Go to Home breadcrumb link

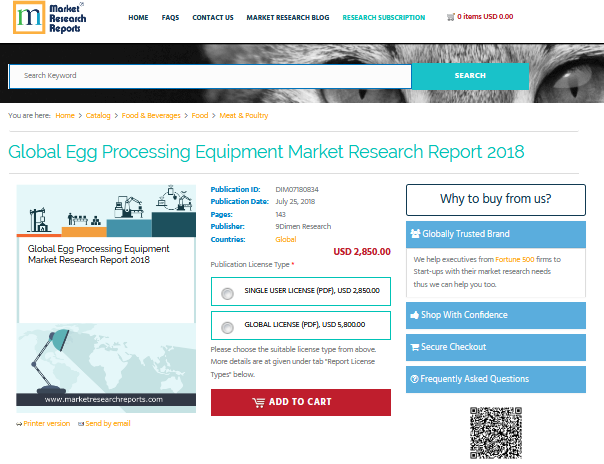point(65,116)
